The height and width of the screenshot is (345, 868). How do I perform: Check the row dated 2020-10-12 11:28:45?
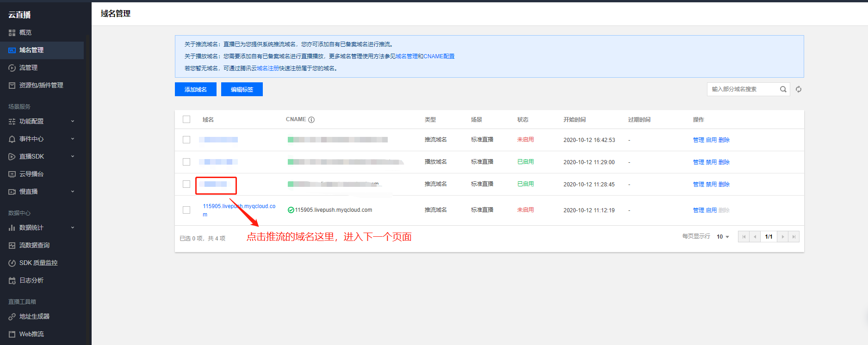186,184
